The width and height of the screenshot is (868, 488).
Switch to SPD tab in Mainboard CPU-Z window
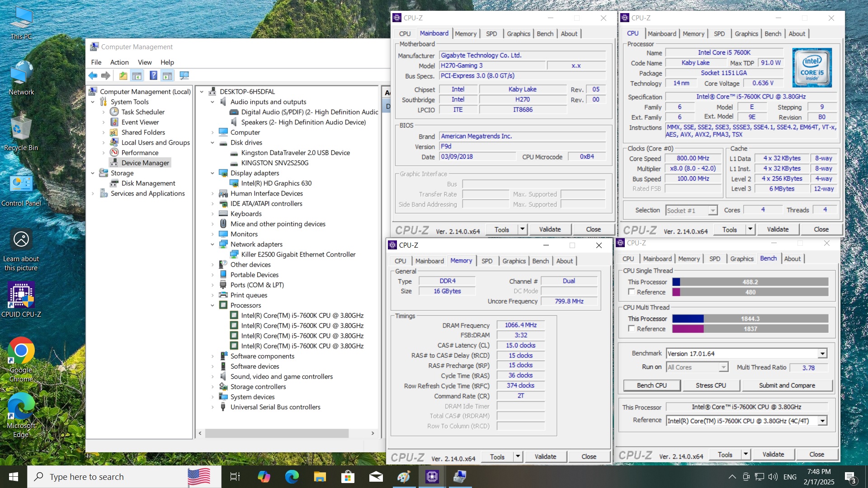[491, 34]
